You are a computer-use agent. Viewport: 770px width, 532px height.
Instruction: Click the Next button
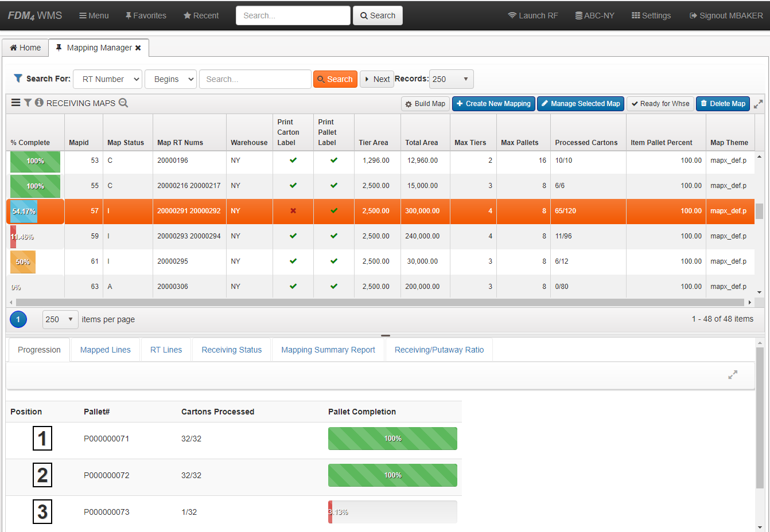377,79
